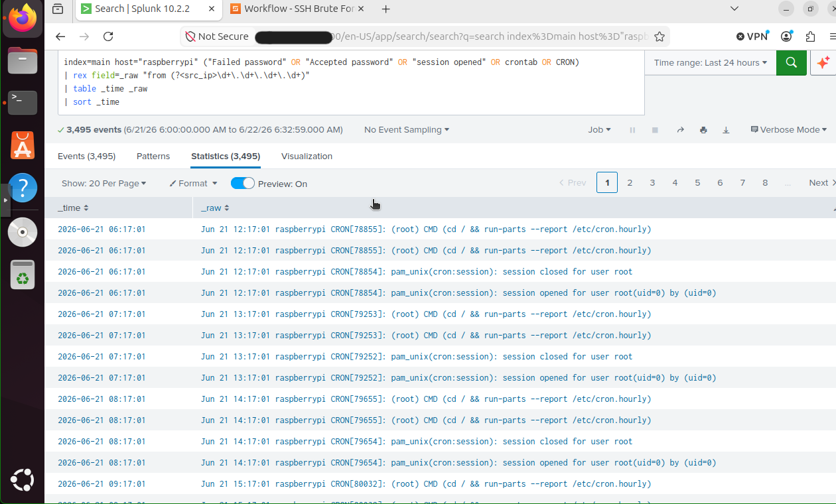
Task: Go to the Next results page
Action: tap(821, 182)
